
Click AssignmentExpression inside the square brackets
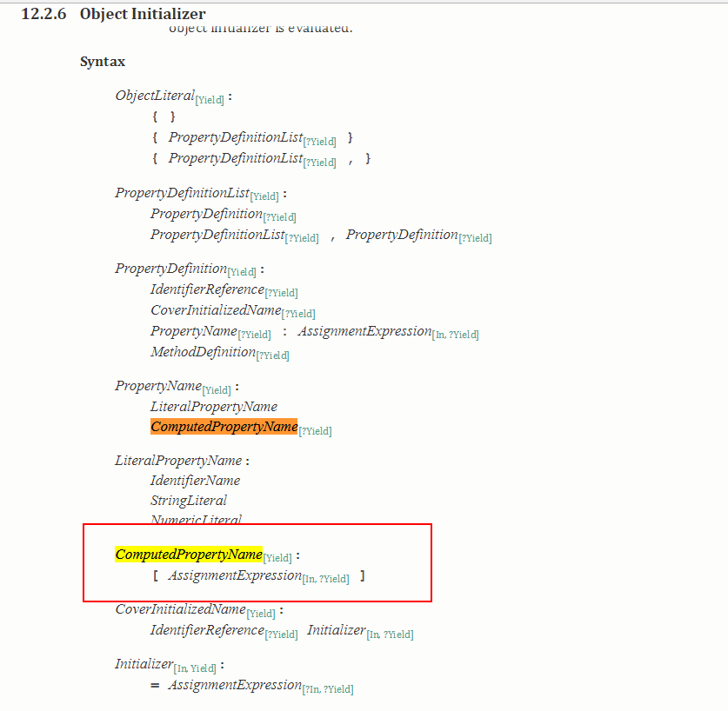235,575
